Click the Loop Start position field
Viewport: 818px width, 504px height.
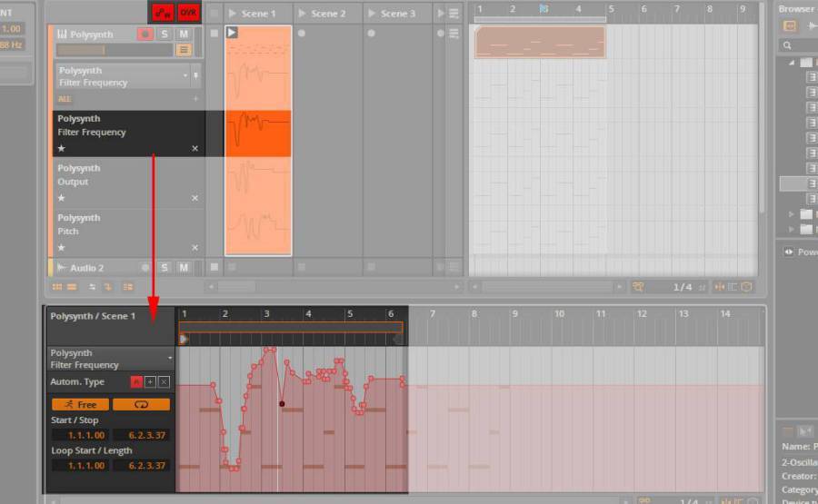click(x=80, y=465)
